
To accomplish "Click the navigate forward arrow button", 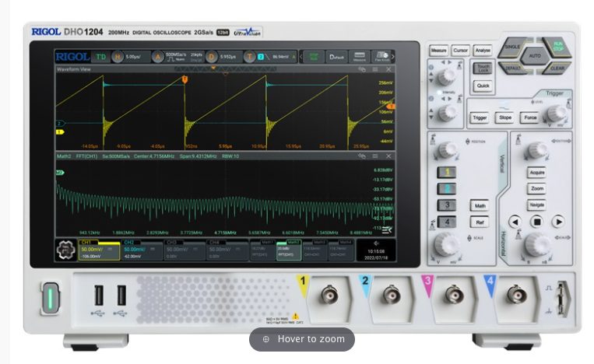I will (x=558, y=222).
